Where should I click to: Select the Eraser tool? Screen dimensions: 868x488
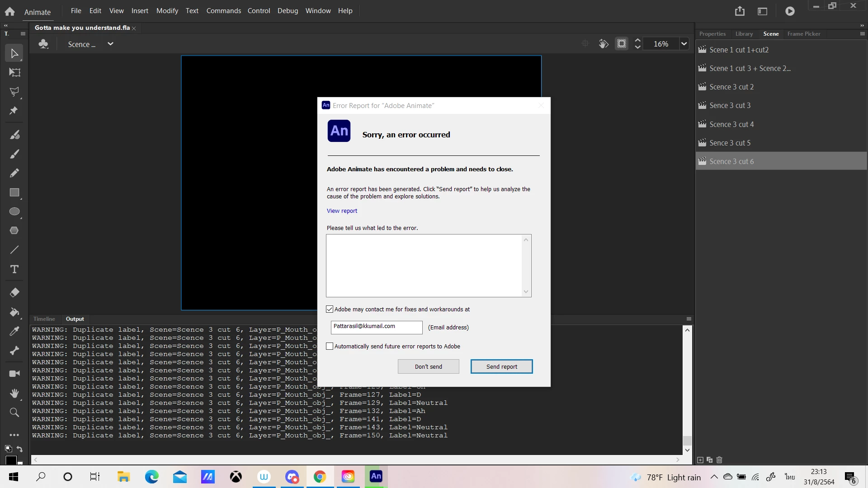pos(14,293)
